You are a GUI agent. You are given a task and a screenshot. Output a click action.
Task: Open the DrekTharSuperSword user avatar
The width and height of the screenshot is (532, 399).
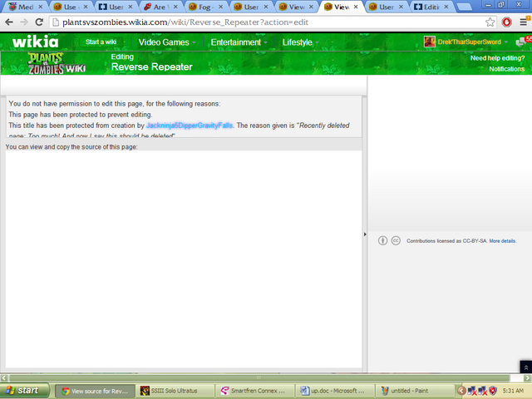tap(430, 42)
